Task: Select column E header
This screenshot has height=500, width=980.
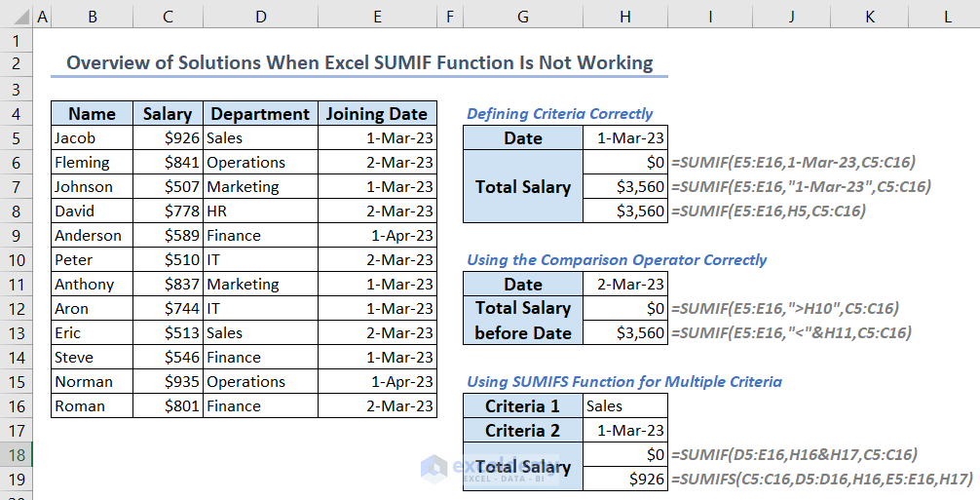Action: pyautogui.click(x=376, y=17)
